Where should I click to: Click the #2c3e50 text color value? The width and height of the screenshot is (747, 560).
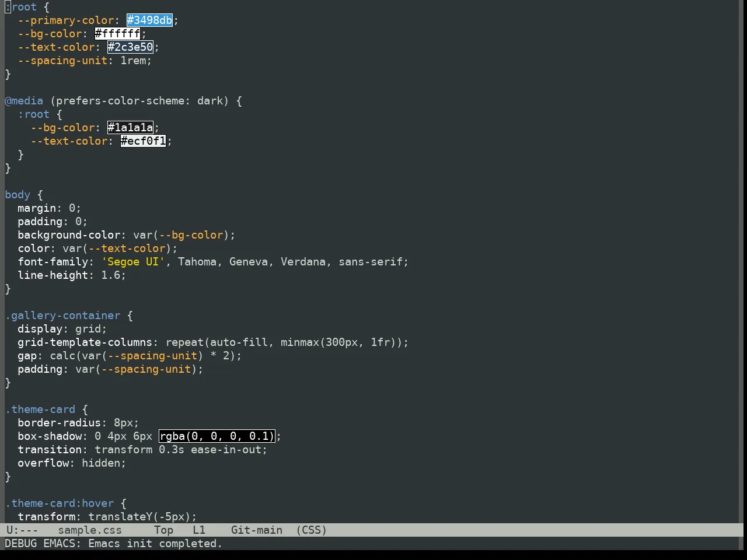tap(131, 47)
